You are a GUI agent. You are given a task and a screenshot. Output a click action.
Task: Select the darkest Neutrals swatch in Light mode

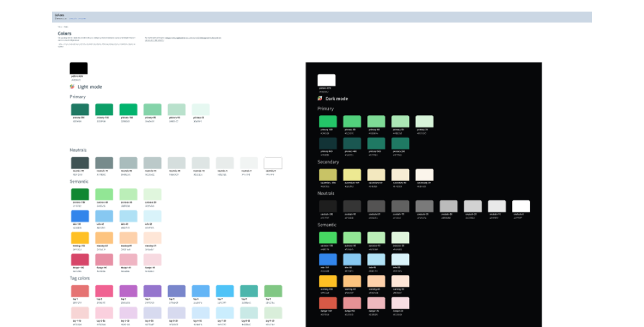[80, 163]
